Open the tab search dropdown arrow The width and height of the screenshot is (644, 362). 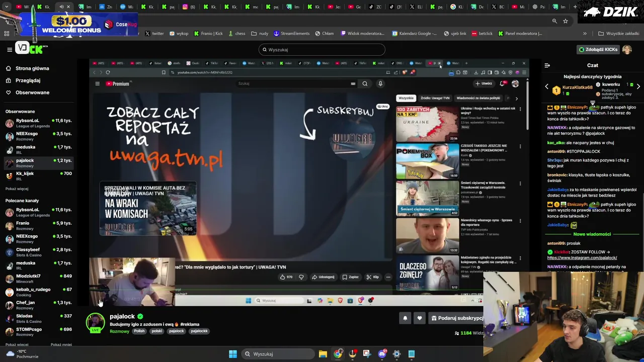[x=7, y=7]
